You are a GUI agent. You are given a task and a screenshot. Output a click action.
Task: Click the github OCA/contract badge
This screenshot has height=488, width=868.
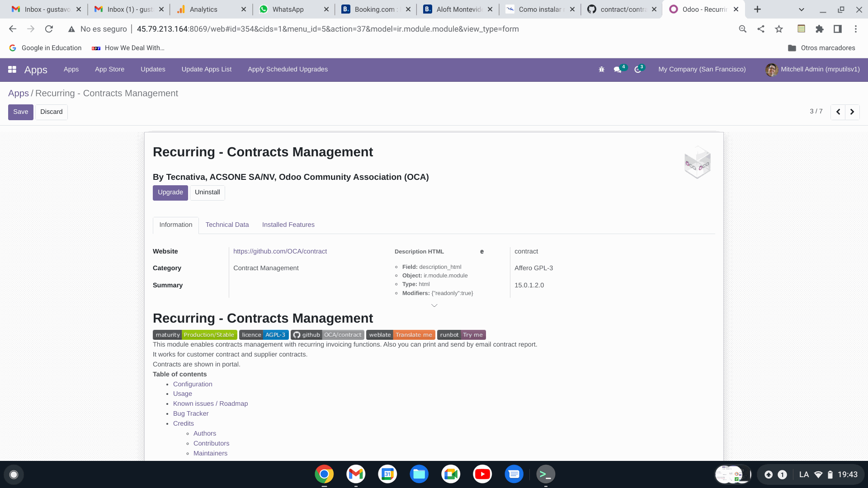coord(327,335)
